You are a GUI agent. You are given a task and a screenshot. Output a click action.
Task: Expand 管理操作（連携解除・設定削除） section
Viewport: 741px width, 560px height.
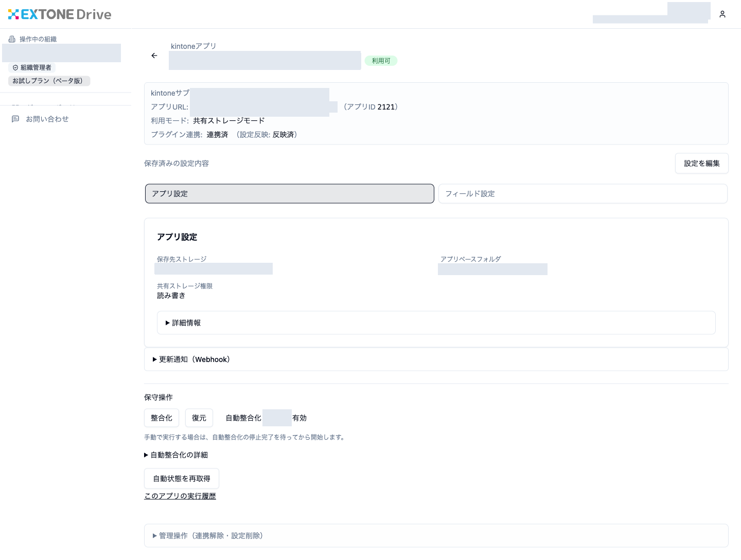(x=436, y=536)
